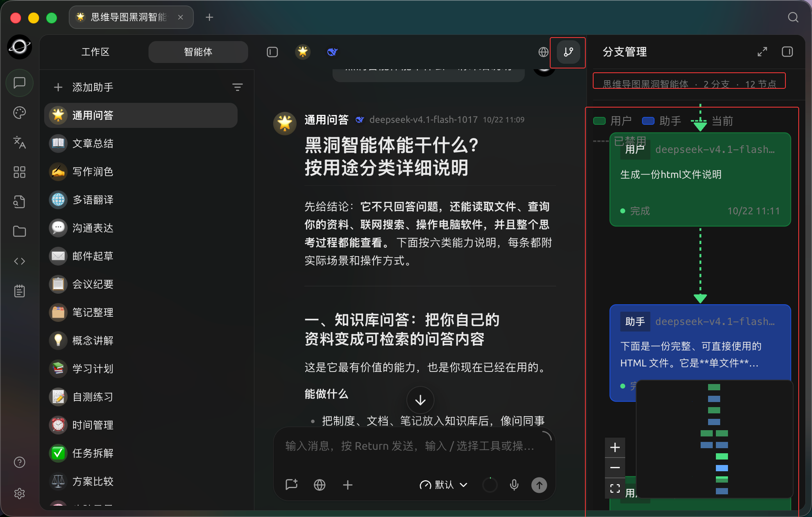812x517 pixels.
Task: Select the 笔记整理 assistant
Action: tap(141, 312)
